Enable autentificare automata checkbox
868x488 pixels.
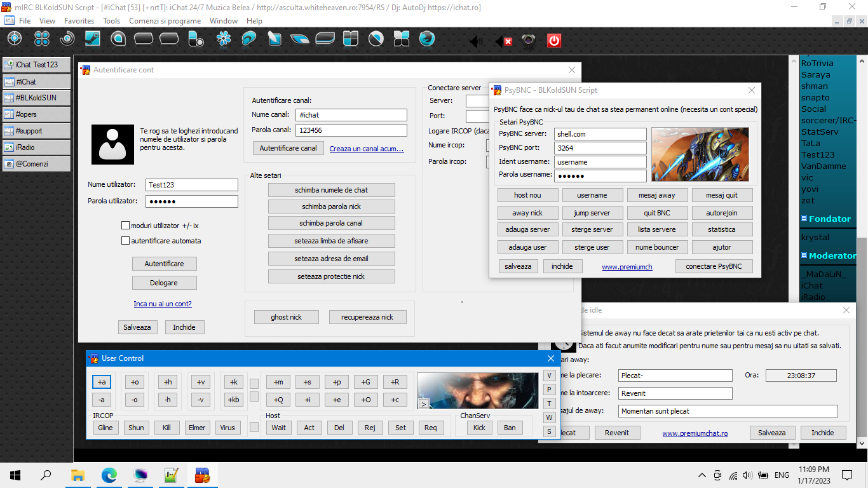coord(125,241)
